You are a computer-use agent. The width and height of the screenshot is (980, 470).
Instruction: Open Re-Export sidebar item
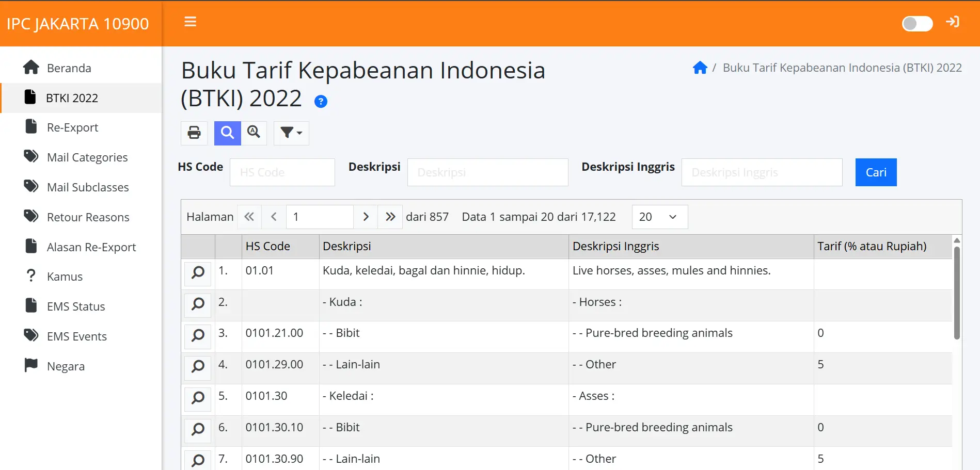(x=81, y=127)
